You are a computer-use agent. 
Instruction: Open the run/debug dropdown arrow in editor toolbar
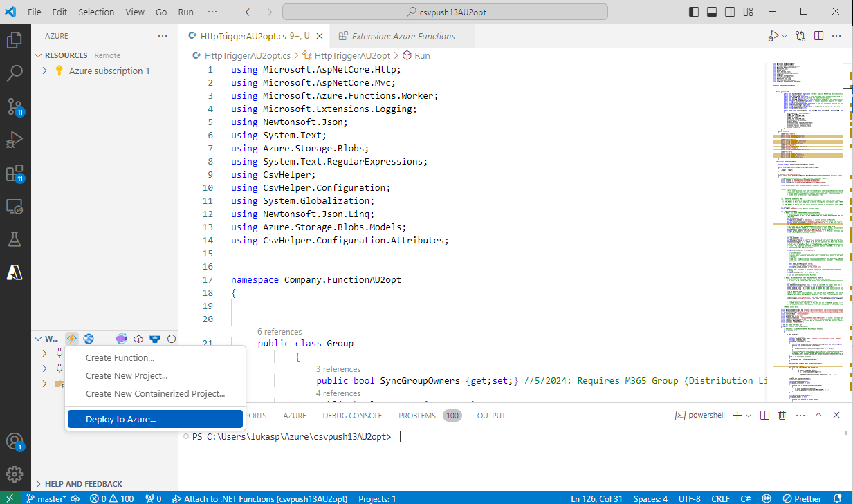(x=785, y=36)
